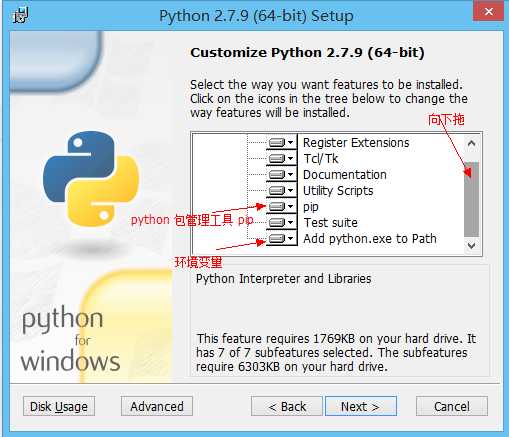This screenshot has height=437, width=509.
Task: Open the Utility Scripts feature install dropdown
Action: (x=281, y=190)
